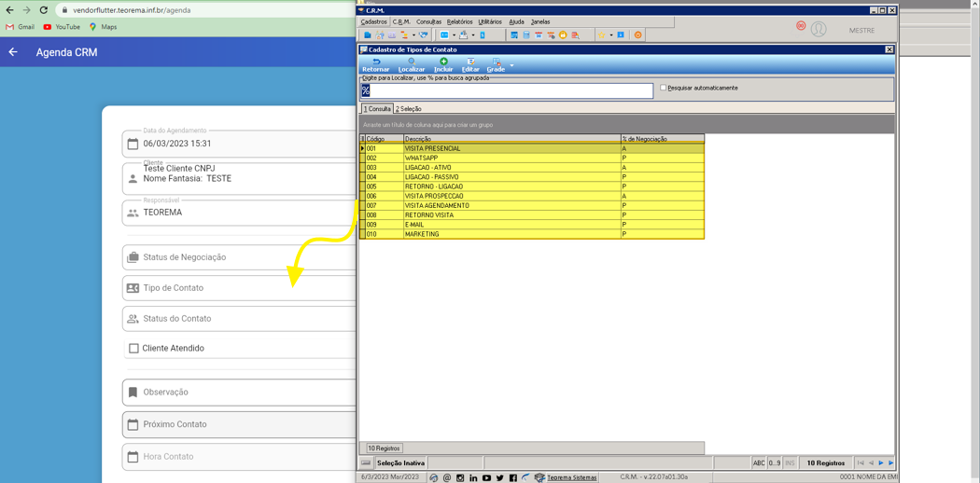Click the Status de Negociação field

[241, 257]
